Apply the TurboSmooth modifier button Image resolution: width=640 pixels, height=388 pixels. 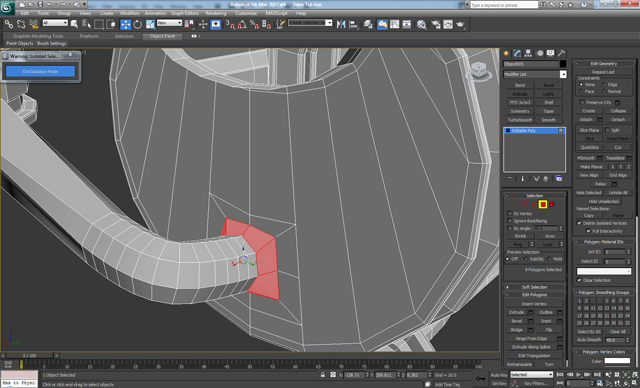point(520,120)
